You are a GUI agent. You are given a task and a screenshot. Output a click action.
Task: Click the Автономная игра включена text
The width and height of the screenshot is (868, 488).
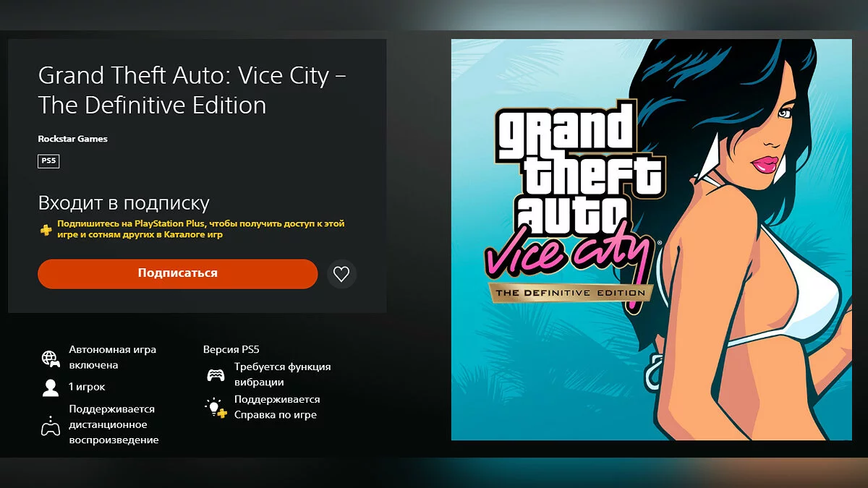pos(112,357)
